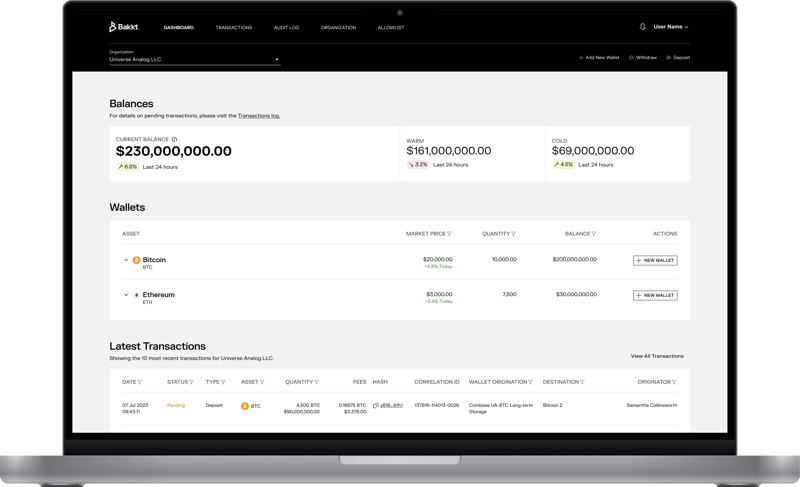The height and width of the screenshot is (487, 800).
Task: Click the Pending status text
Action: tap(176, 405)
